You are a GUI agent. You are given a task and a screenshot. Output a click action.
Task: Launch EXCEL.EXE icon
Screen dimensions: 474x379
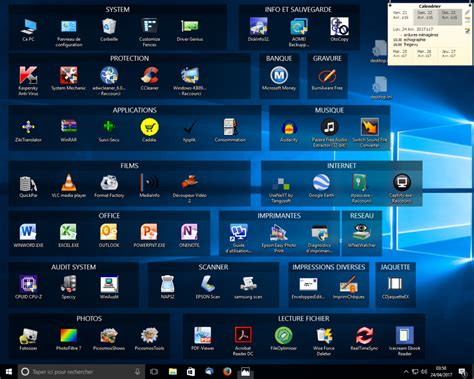pyautogui.click(x=69, y=232)
